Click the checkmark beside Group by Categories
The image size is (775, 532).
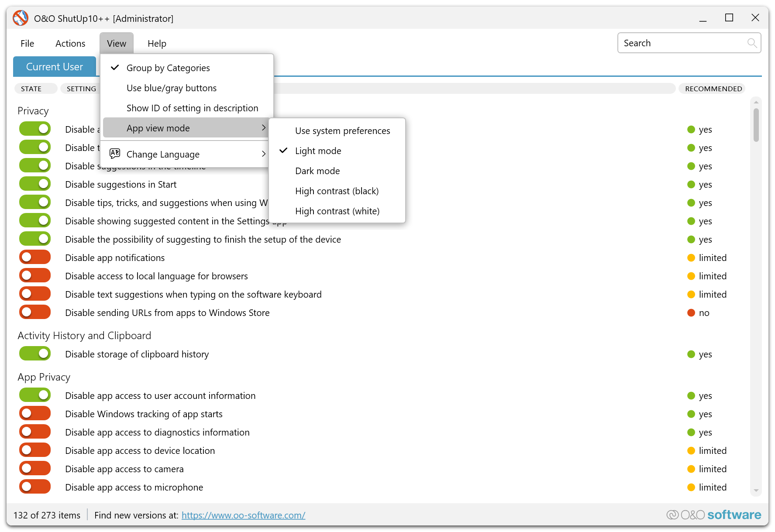click(115, 68)
